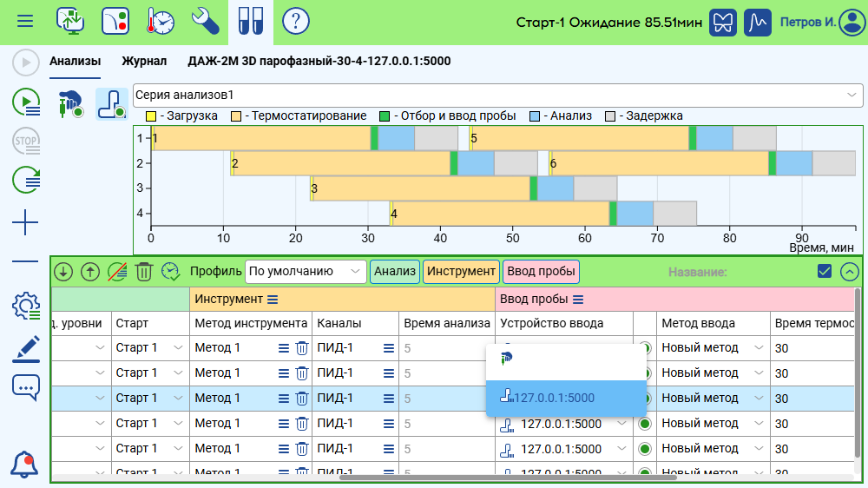The height and width of the screenshot is (488, 868).
Task: Click the horizontal scrollbar under the table
Action: coord(508,477)
